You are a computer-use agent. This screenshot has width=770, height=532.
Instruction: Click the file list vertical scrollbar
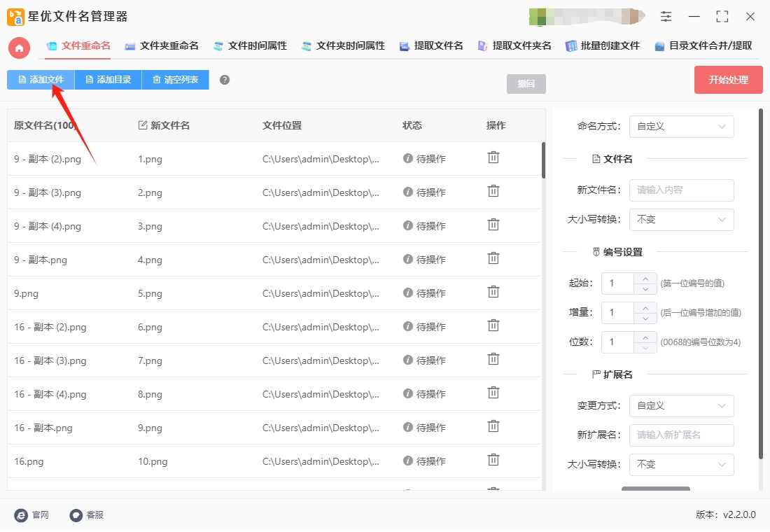tap(543, 160)
